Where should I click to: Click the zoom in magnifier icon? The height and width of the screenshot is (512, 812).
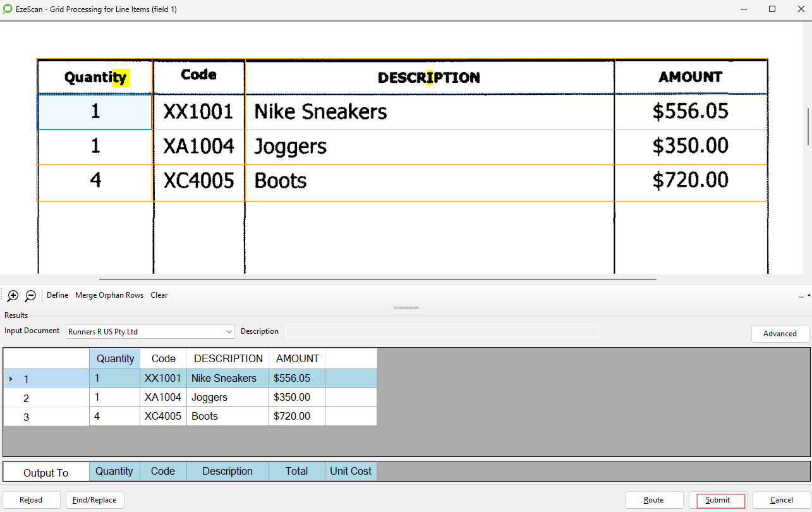13,295
